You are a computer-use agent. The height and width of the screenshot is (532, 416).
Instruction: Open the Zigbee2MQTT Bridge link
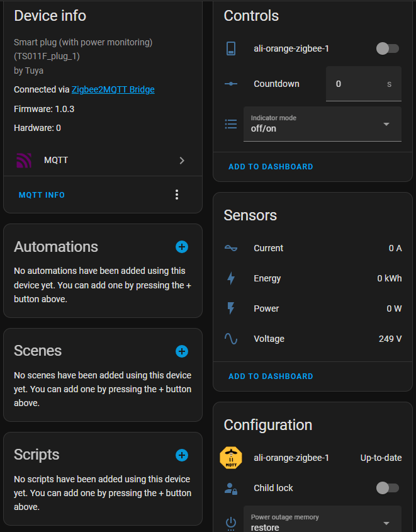coord(113,89)
